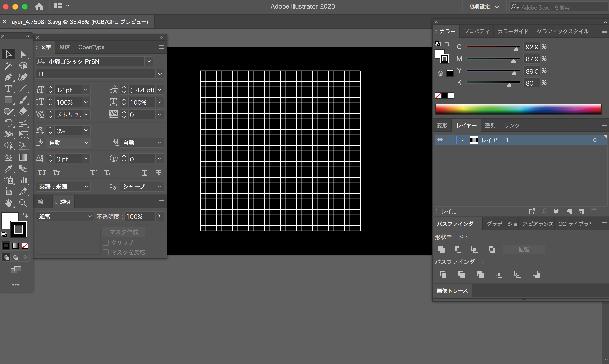The width and height of the screenshot is (609, 364).
Task: Click the Delete layer trash icon
Action: pos(593,211)
